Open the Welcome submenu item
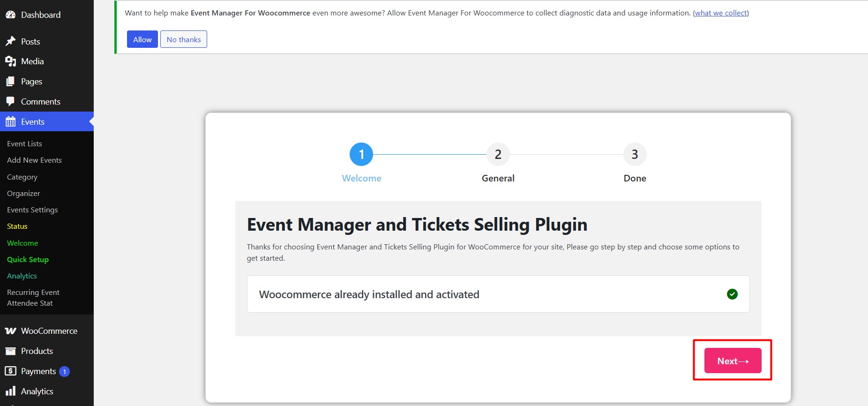The width and height of the screenshot is (868, 406). [x=22, y=243]
